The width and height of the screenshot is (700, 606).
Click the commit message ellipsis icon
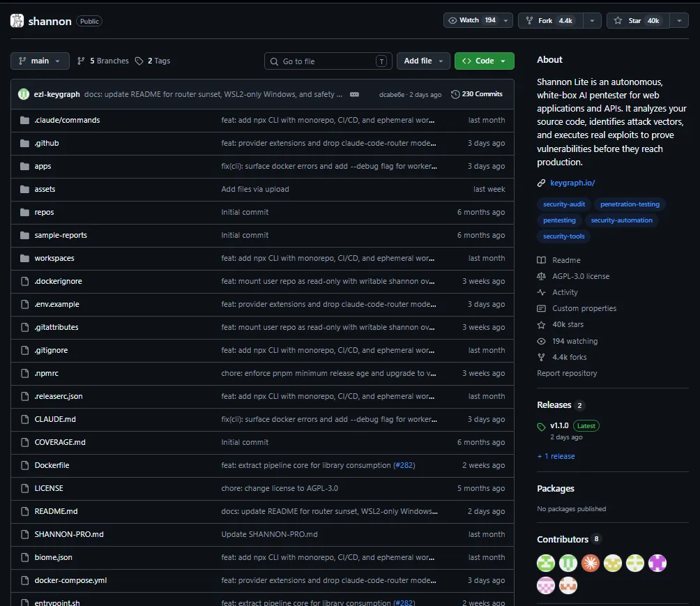354,94
